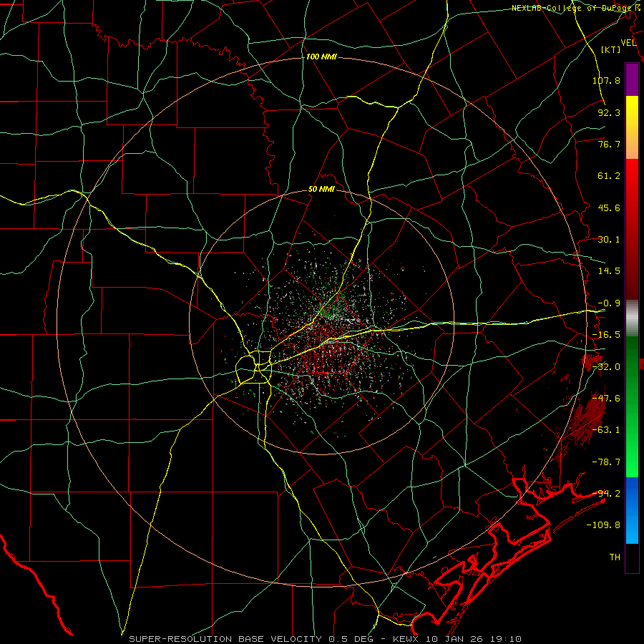Select the -78.7 scale value
The width and height of the screenshot is (644, 644).
coord(606,462)
